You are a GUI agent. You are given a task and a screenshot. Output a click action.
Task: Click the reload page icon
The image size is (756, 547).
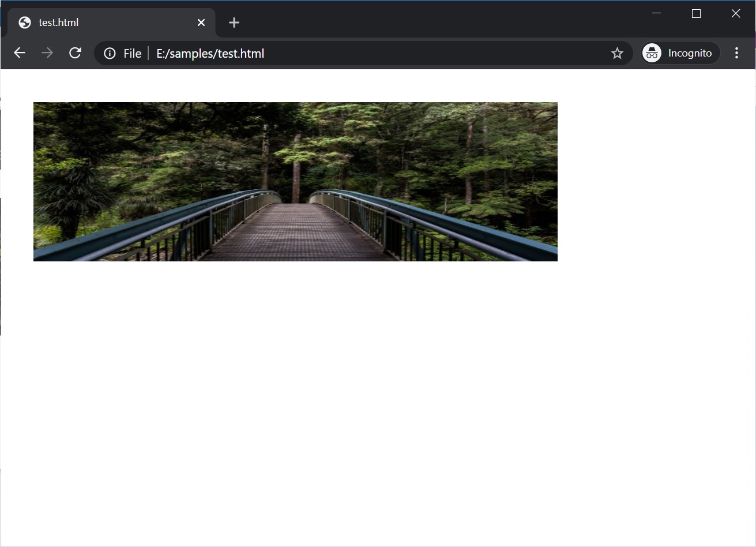click(75, 53)
